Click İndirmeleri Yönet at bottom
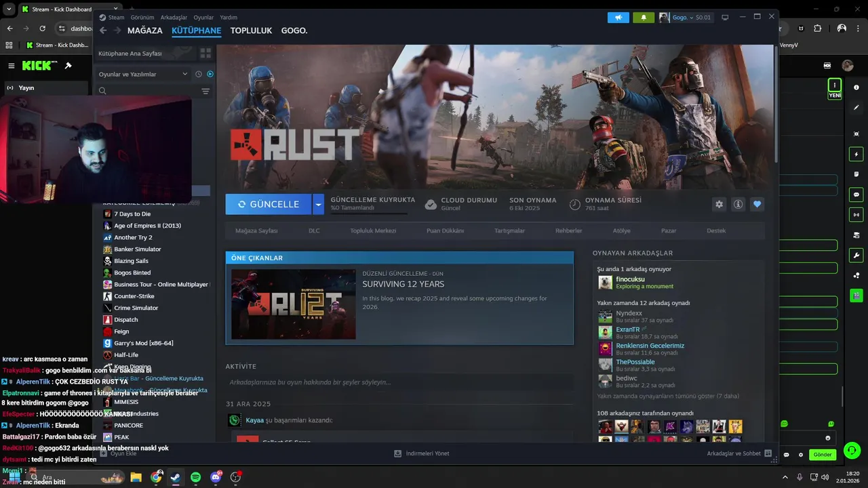The image size is (868, 488). tap(422, 453)
